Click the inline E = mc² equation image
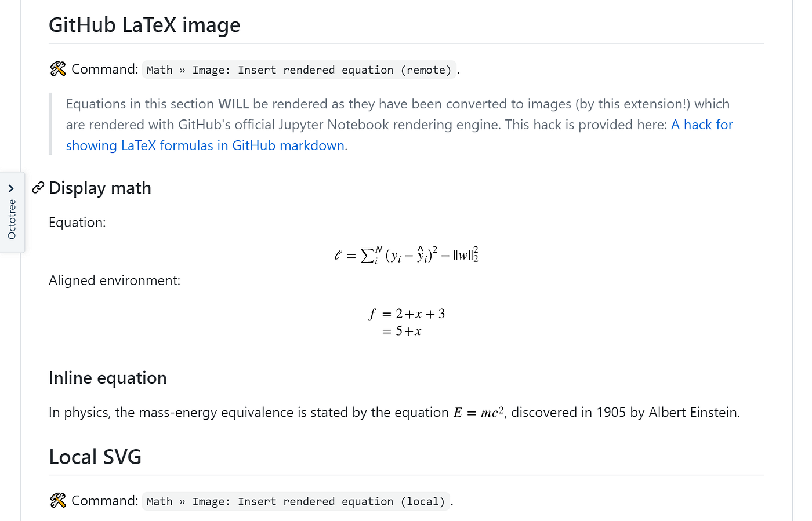The height and width of the screenshot is (521, 812). [x=478, y=413]
